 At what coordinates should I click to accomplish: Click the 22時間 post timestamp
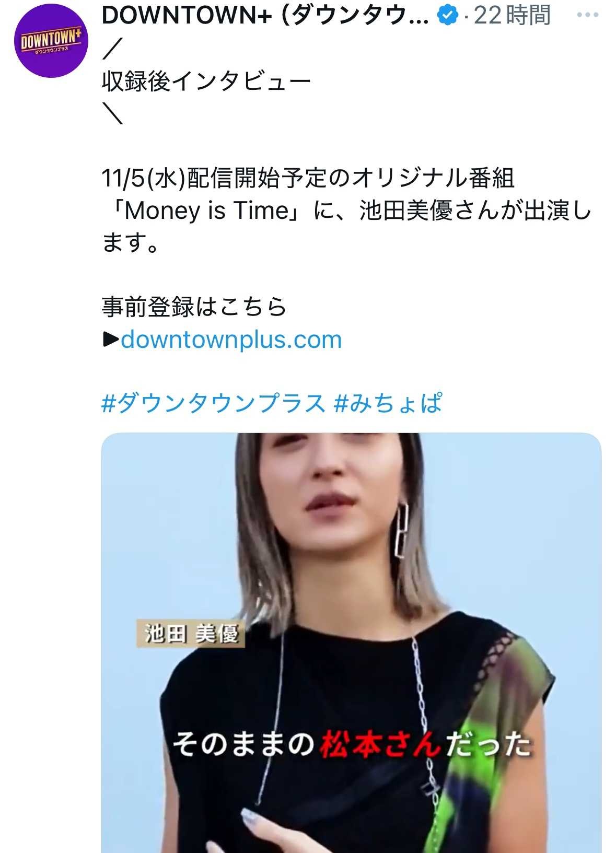click(x=512, y=16)
